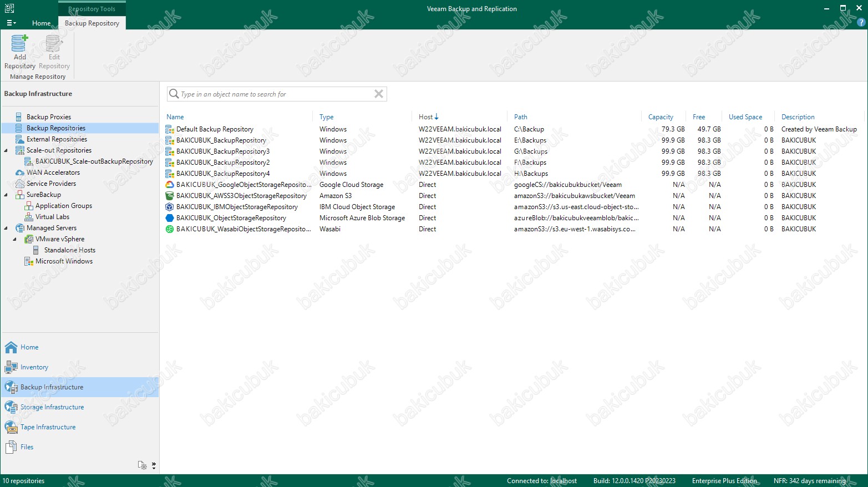The width and height of the screenshot is (868, 487).
Task: Click the Azure Blob repository icon
Action: 170,218
